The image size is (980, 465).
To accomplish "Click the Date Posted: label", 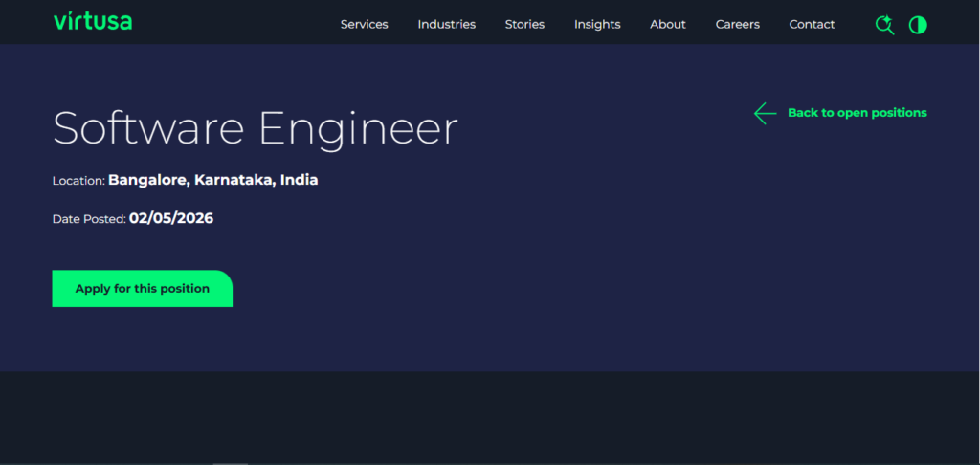I will [89, 219].
